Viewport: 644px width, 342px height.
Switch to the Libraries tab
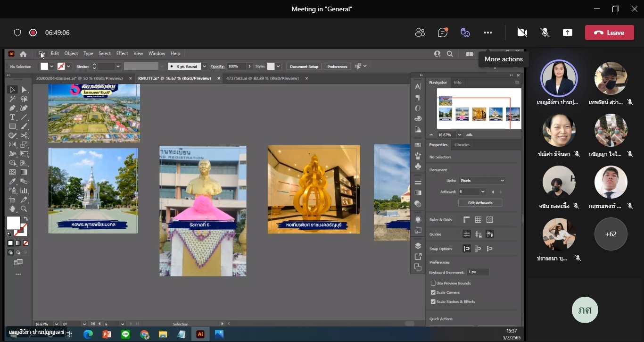click(x=462, y=145)
